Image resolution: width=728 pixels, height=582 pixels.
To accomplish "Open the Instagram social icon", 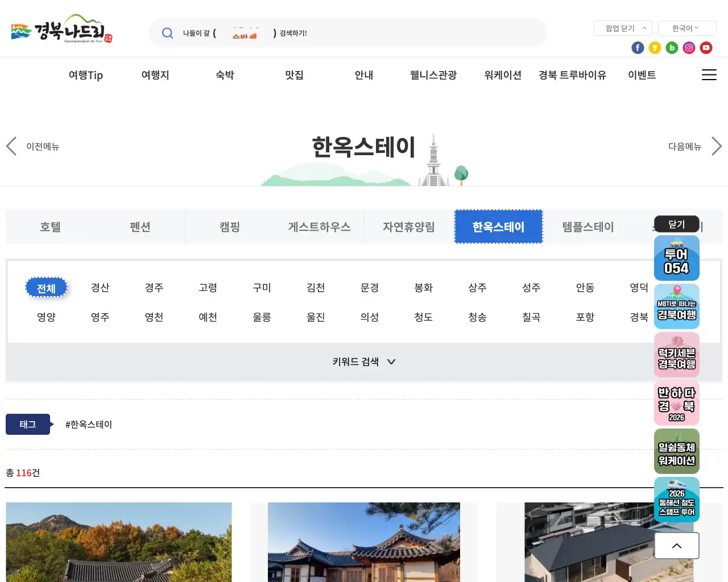I will pyautogui.click(x=689, y=48).
